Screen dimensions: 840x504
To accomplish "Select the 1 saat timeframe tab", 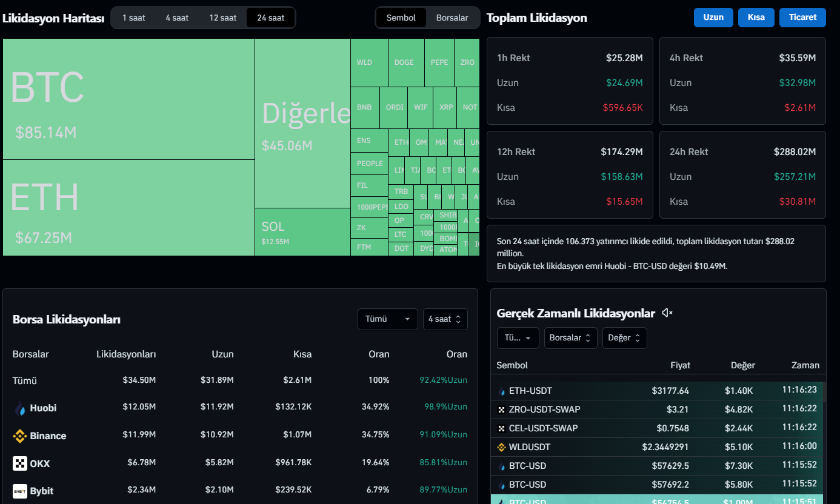I will [x=134, y=18].
